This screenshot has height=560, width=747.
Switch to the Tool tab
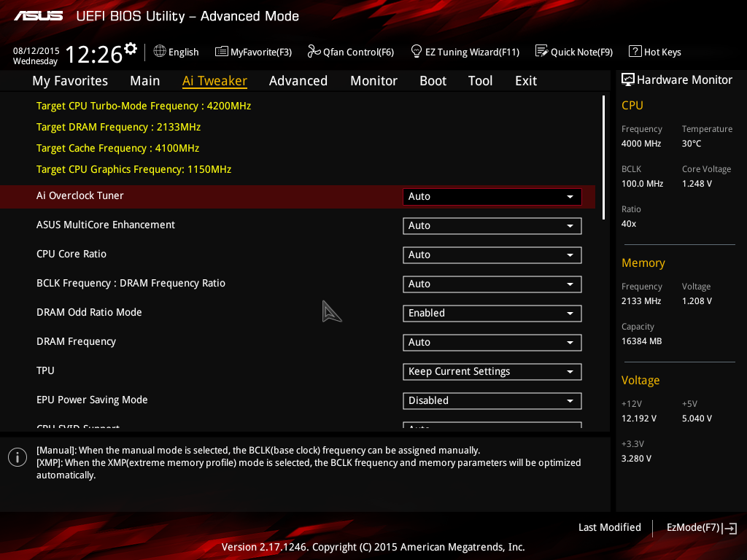coord(480,81)
